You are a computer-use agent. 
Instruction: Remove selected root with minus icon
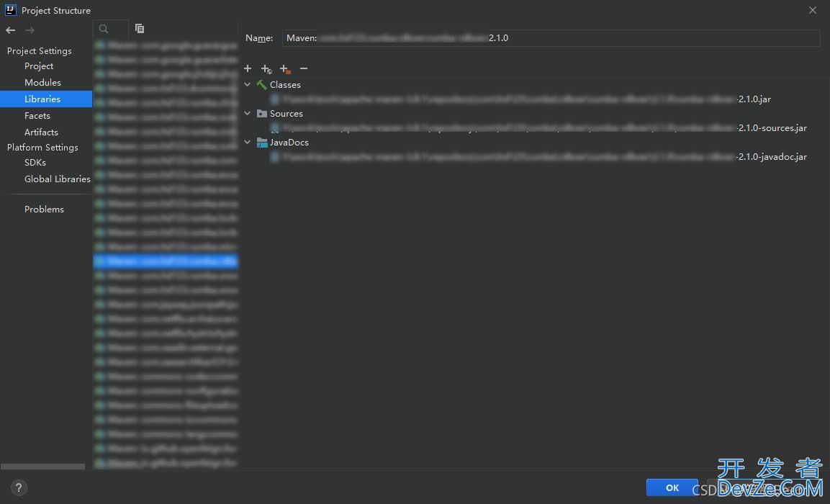coord(303,68)
